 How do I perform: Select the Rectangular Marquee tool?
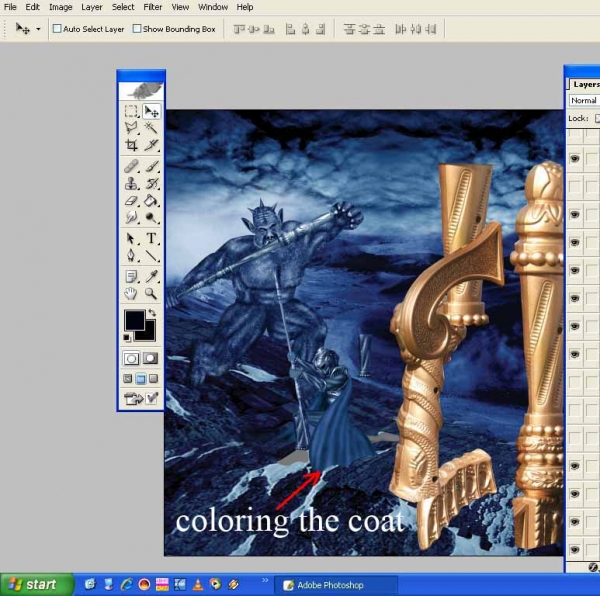coord(131,111)
